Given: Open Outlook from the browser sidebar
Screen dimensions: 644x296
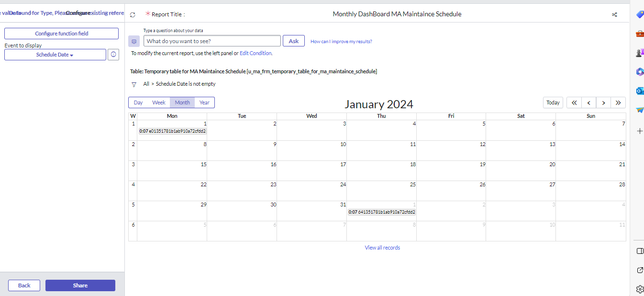Looking at the screenshot, I should 640,91.
